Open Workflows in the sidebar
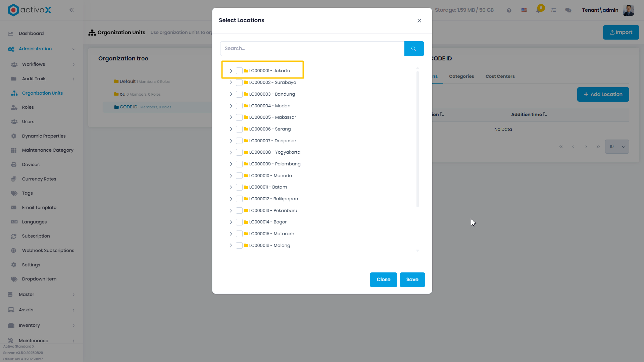 click(34, 64)
